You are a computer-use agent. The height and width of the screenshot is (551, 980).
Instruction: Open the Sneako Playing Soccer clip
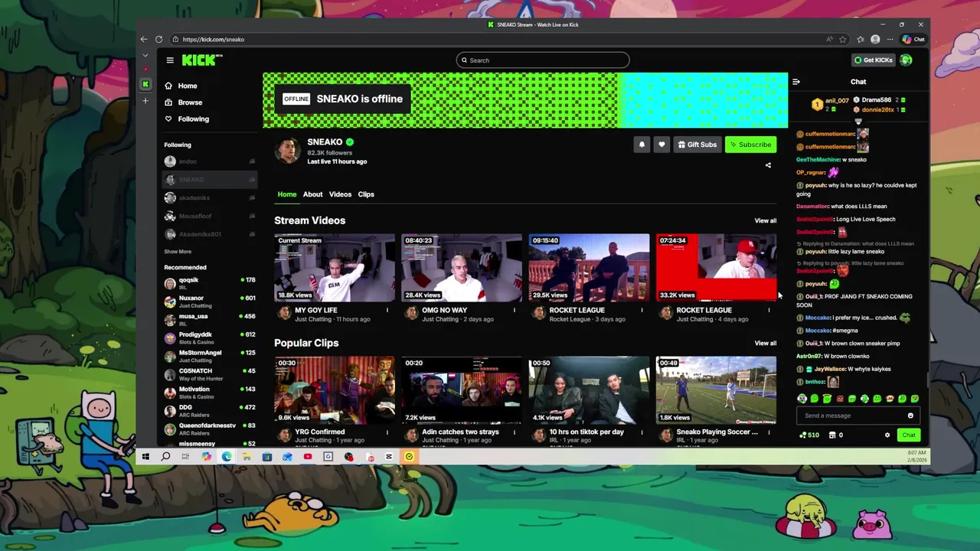[716, 390]
